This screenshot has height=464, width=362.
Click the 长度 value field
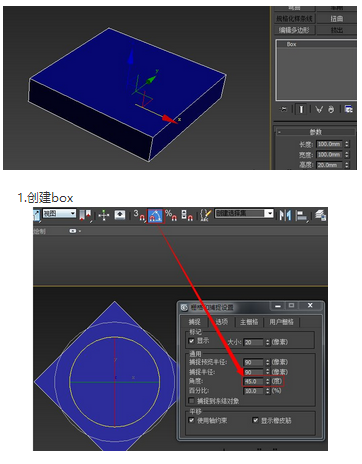point(329,144)
